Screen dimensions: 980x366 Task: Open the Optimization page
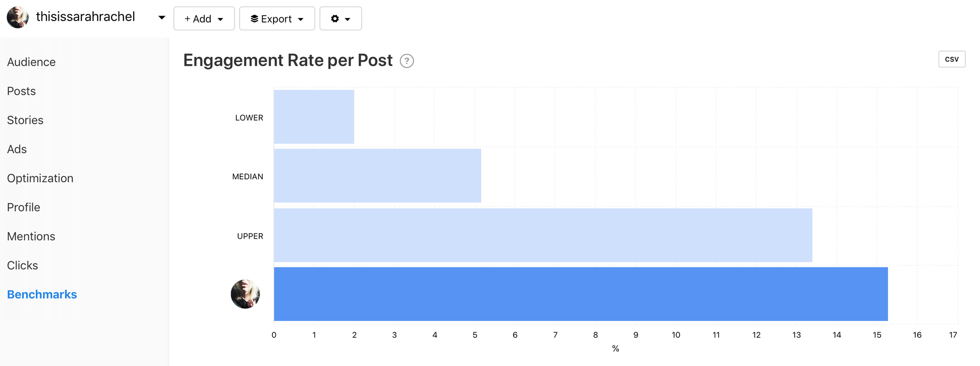pyautogui.click(x=40, y=178)
